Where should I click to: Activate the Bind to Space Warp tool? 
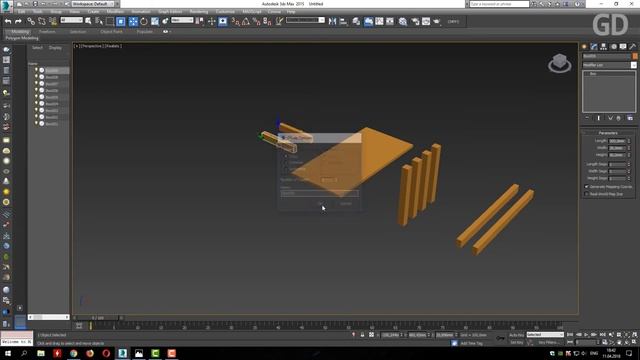pyautogui.click(x=53, y=21)
